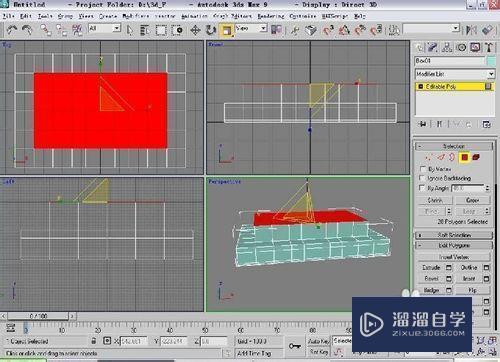Click the Use Pivot Point Center icon

(x=276, y=30)
